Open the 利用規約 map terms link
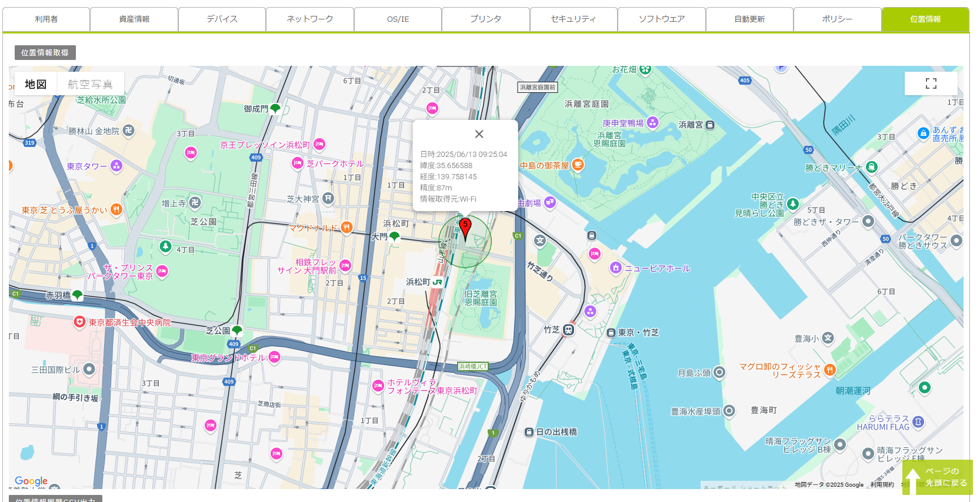The width and height of the screenshot is (980, 502). click(x=882, y=485)
